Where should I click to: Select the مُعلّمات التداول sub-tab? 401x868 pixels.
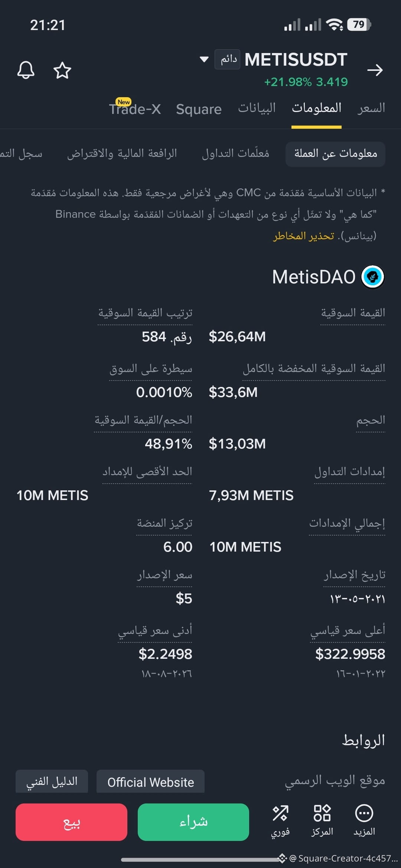[235, 154]
